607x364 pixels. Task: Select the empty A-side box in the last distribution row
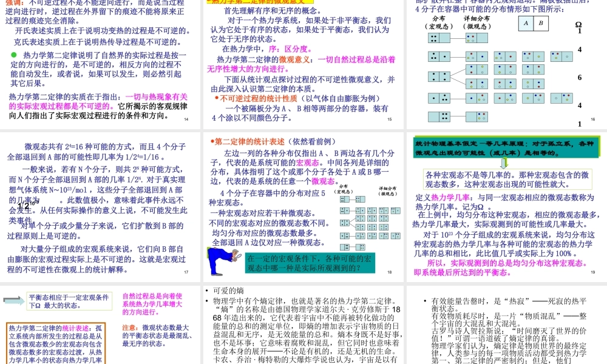click(x=432, y=116)
